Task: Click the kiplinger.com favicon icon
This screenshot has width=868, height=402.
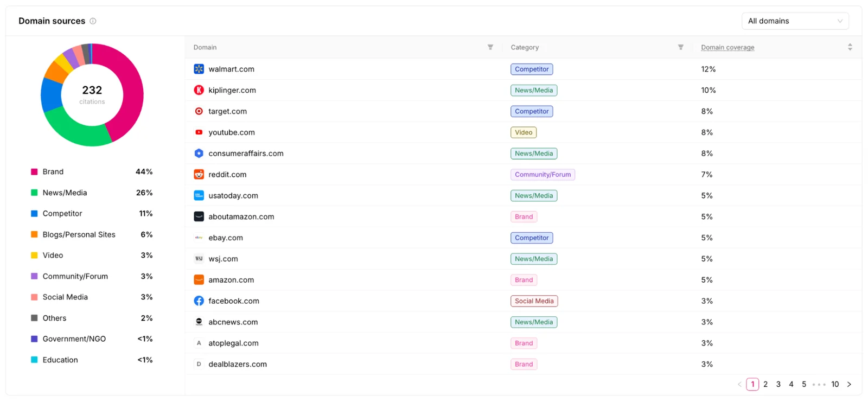Action: point(199,90)
